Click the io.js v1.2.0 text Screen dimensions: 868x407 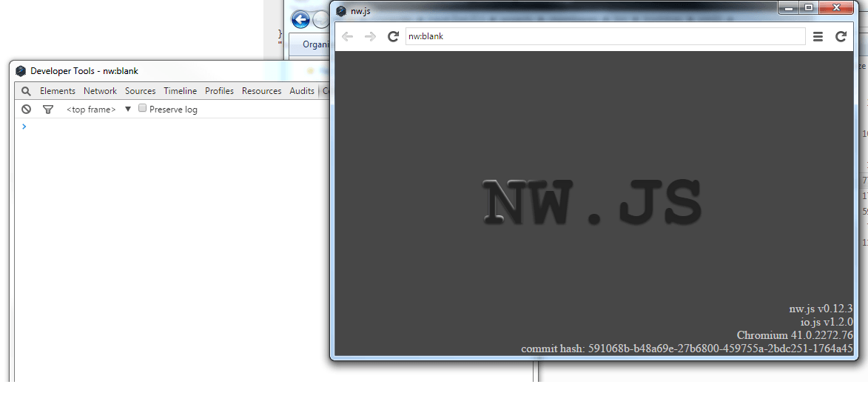[x=827, y=323]
